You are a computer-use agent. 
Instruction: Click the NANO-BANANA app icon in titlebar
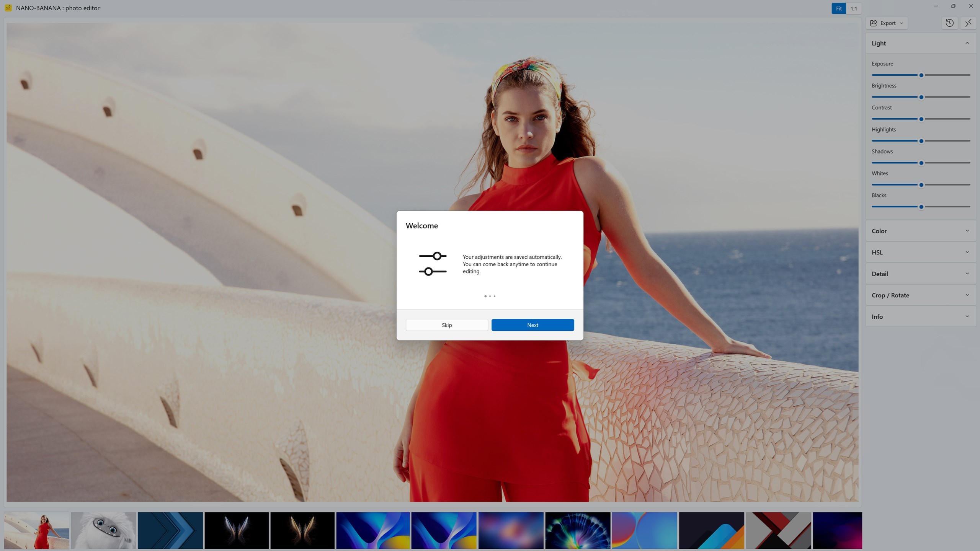point(8,8)
